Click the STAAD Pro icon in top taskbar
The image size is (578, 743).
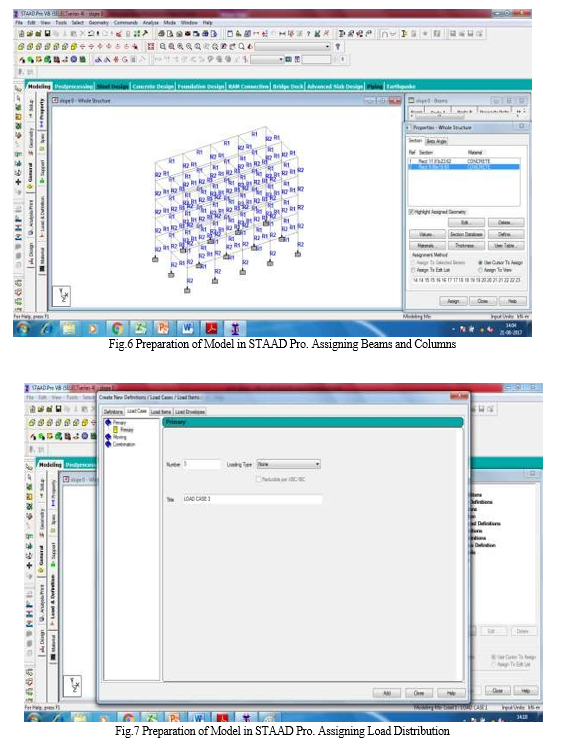(235, 328)
